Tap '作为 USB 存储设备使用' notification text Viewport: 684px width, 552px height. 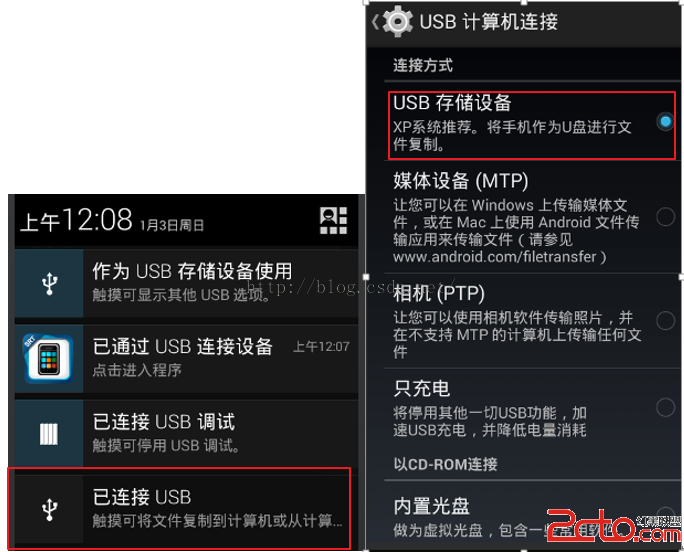point(192,271)
